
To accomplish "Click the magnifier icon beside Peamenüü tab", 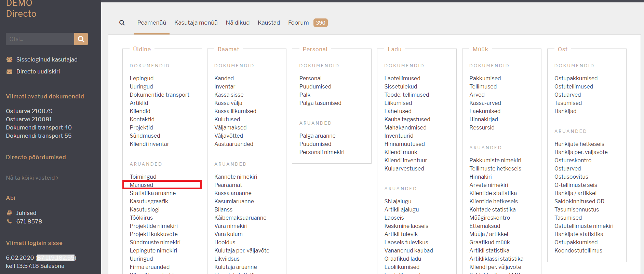I will [x=122, y=23].
